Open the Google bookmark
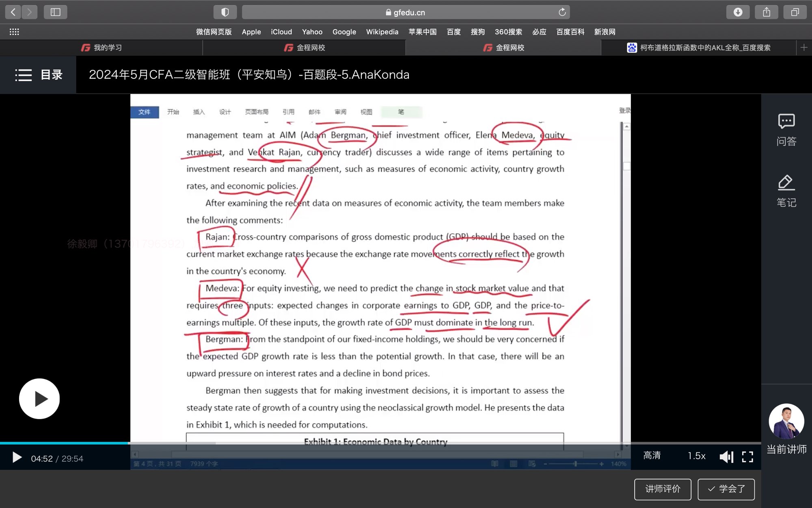 click(x=344, y=32)
